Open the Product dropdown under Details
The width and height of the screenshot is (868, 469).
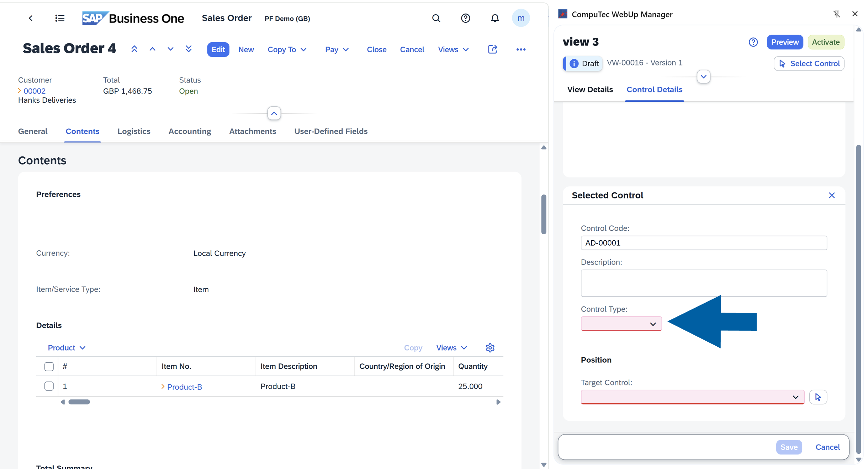[x=67, y=348]
